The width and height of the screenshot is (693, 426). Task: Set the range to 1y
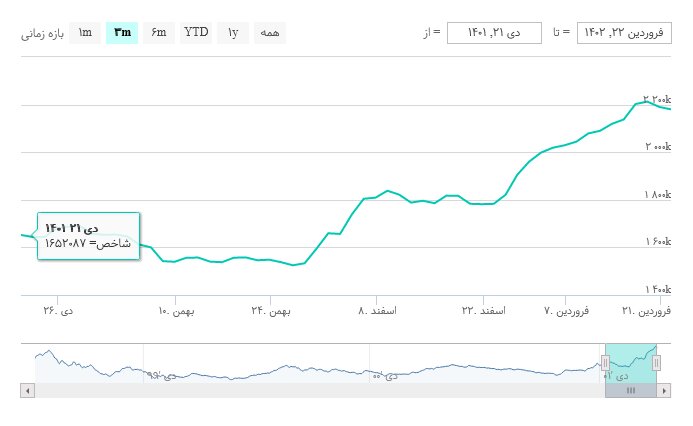pos(233,33)
